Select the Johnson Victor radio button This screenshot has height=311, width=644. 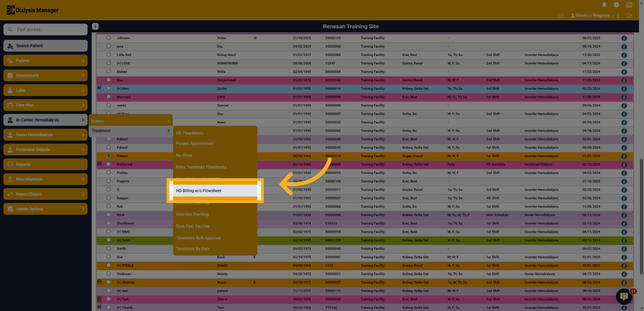coord(108,38)
